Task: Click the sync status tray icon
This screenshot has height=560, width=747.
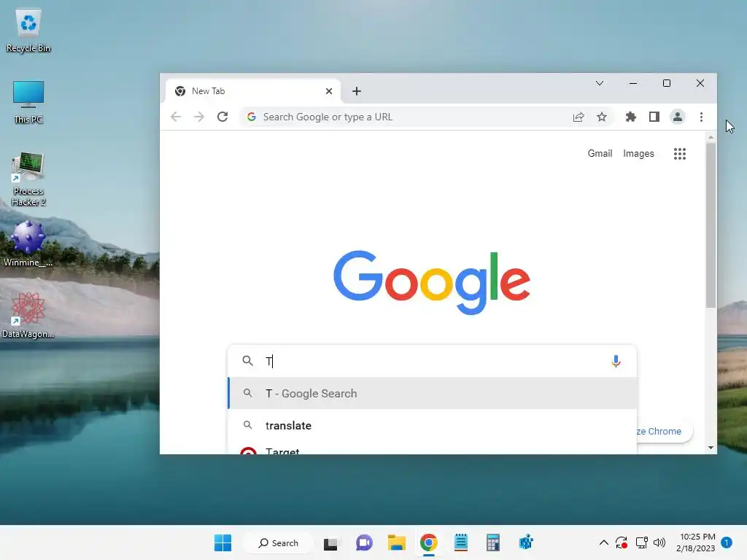Action: (622, 542)
